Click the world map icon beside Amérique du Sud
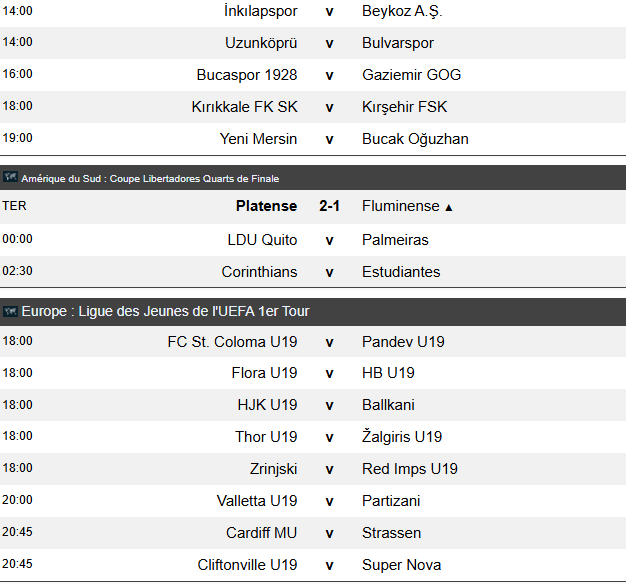This screenshot has width=626, height=585. point(10,177)
